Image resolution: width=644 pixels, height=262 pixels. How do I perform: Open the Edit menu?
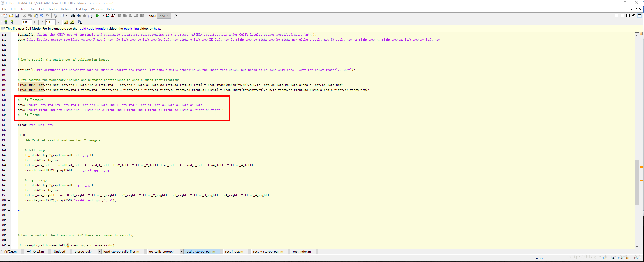(x=14, y=9)
